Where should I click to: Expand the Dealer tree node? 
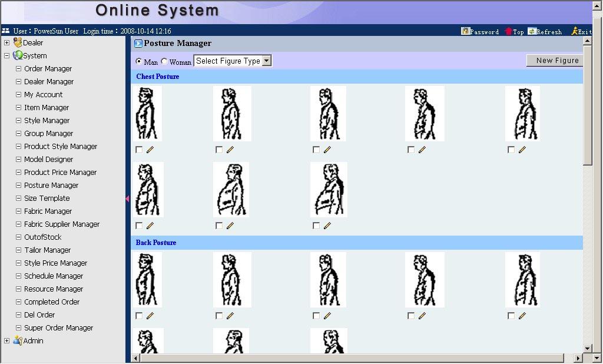[6, 43]
